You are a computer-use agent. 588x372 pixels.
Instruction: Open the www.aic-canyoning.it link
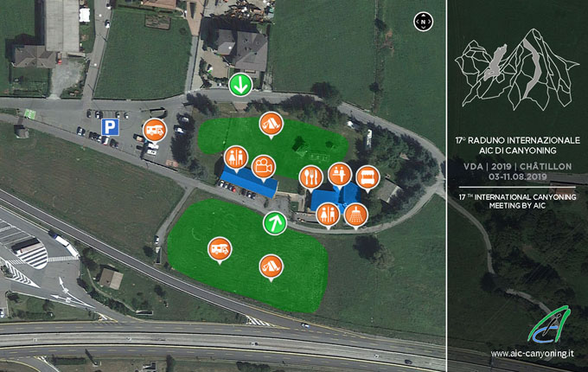532,353
